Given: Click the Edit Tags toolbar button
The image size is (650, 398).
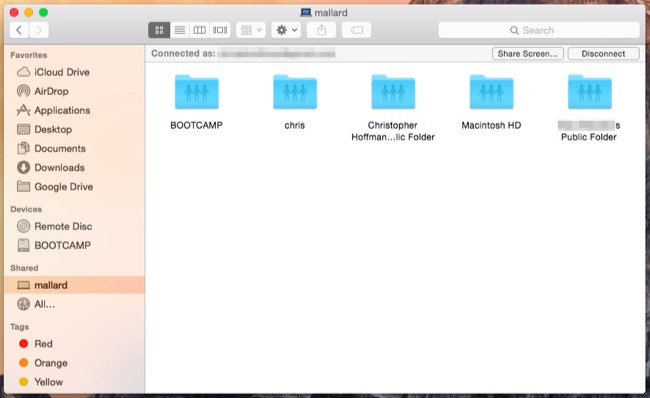Looking at the screenshot, I should pyautogui.click(x=357, y=30).
